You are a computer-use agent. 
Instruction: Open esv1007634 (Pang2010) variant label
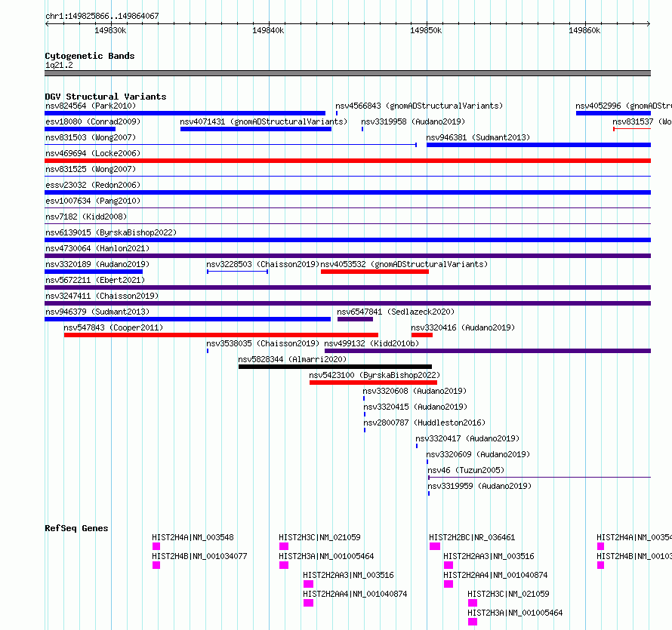tap(93, 201)
